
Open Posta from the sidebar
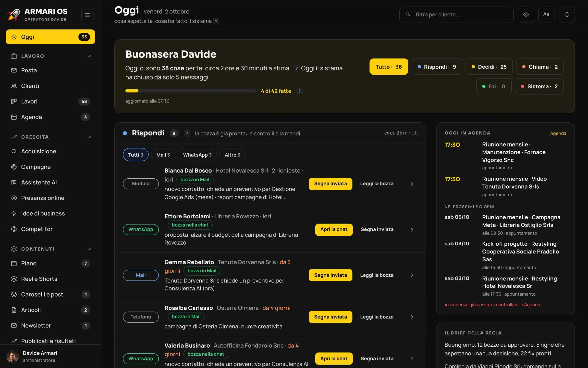[50, 70]
